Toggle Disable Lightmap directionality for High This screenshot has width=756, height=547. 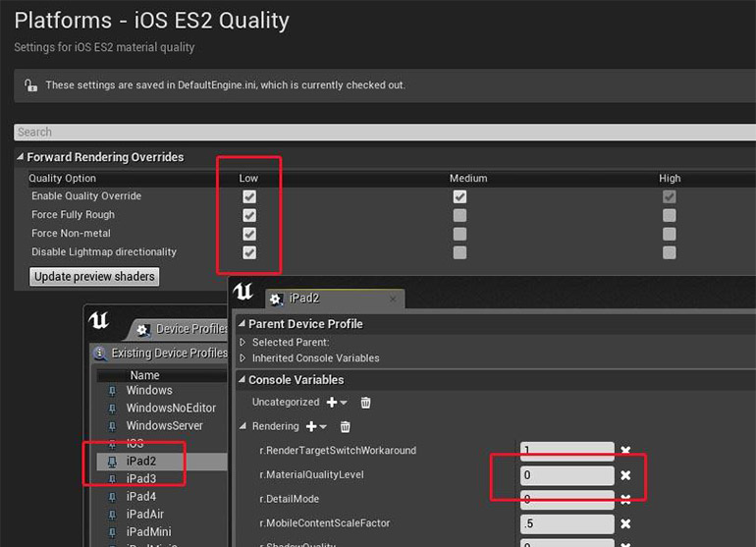click(670, 252)
